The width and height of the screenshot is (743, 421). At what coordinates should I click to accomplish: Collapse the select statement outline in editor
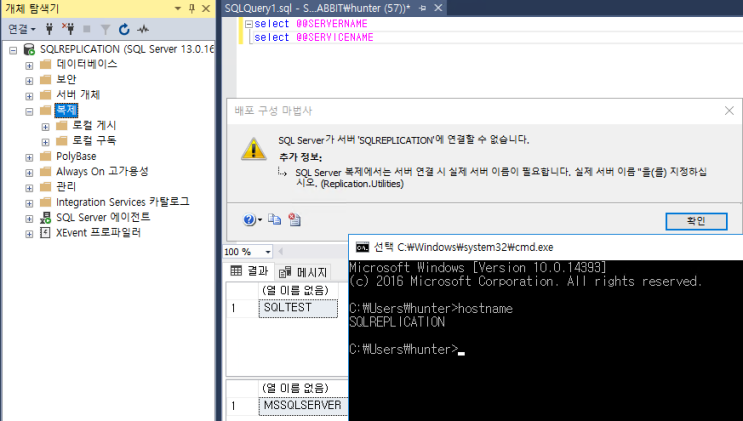point(249,24)
